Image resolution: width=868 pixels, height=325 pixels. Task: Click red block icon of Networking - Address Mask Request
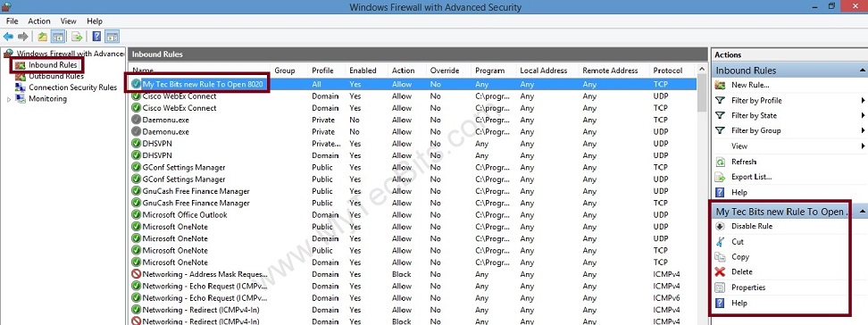coord(136,274)
